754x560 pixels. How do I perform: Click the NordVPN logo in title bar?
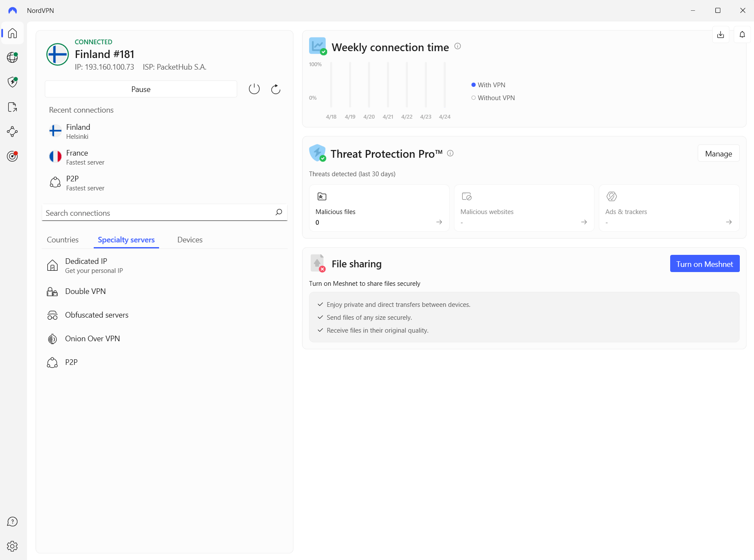coord(12,10)
